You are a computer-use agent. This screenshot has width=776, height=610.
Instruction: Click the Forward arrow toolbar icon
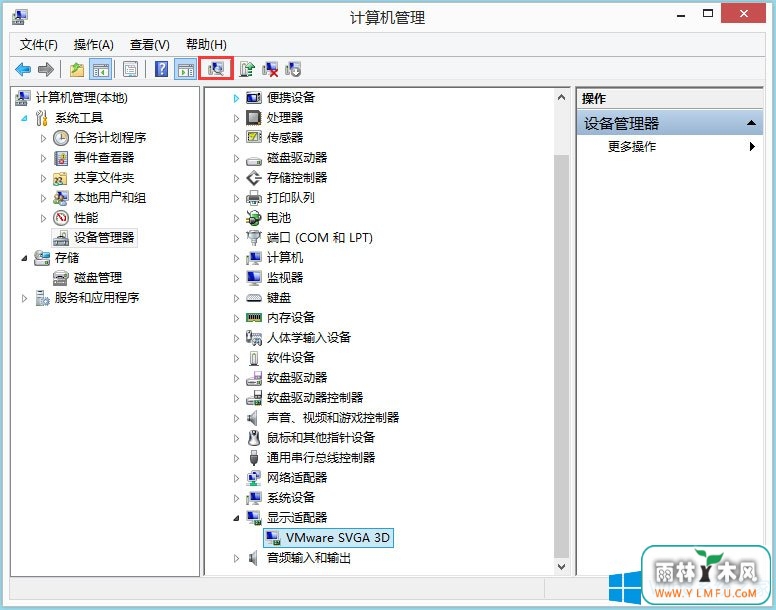coord(46,69)
